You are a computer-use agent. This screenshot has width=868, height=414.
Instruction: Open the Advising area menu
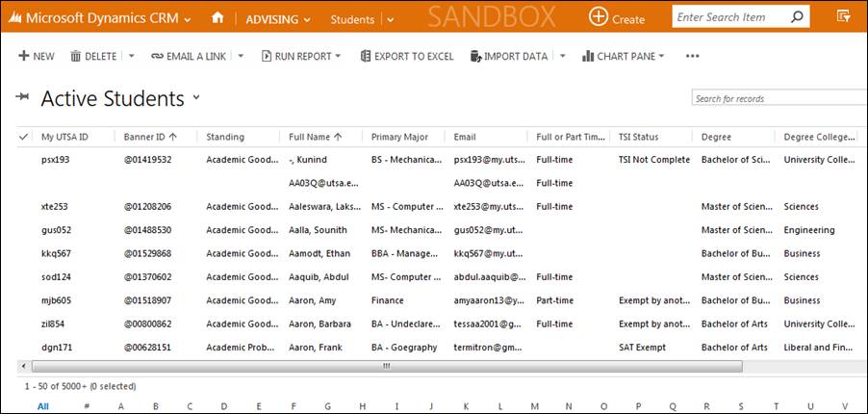point(278,19)
